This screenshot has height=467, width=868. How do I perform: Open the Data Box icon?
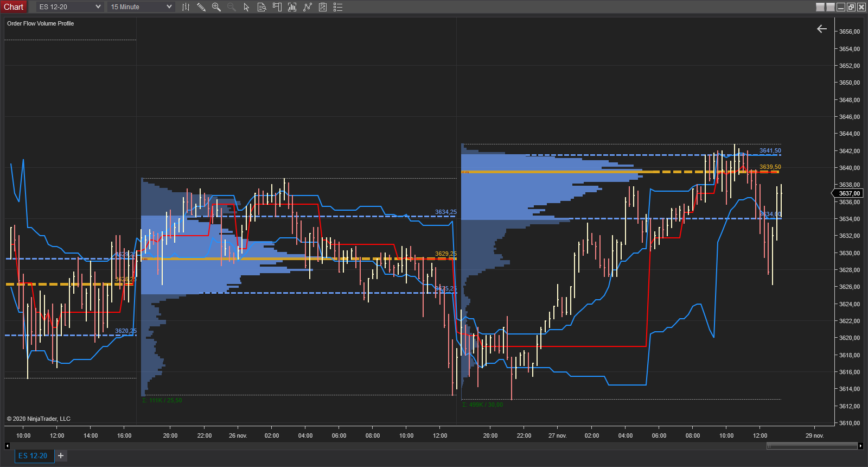click(261, 7)
